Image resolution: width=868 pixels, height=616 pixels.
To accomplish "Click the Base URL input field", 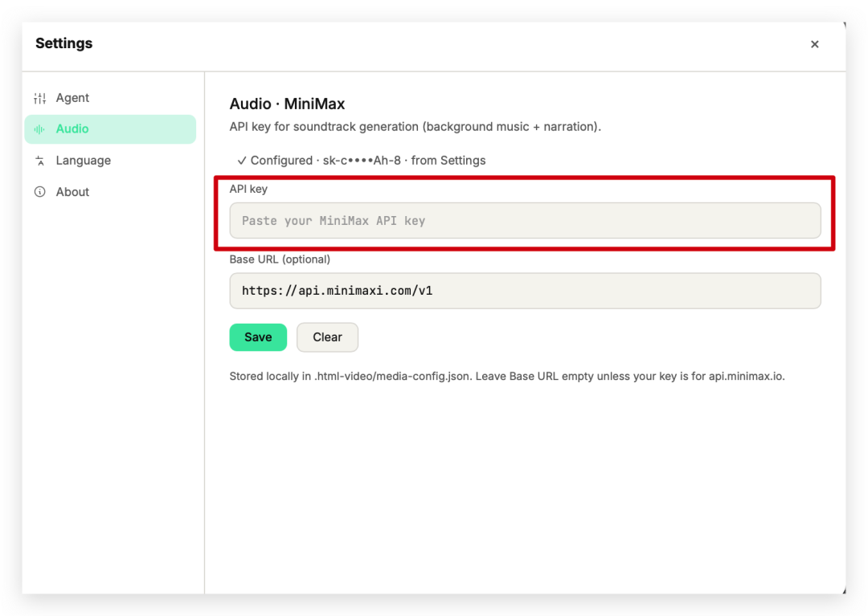I will click(x=525, y=291).
